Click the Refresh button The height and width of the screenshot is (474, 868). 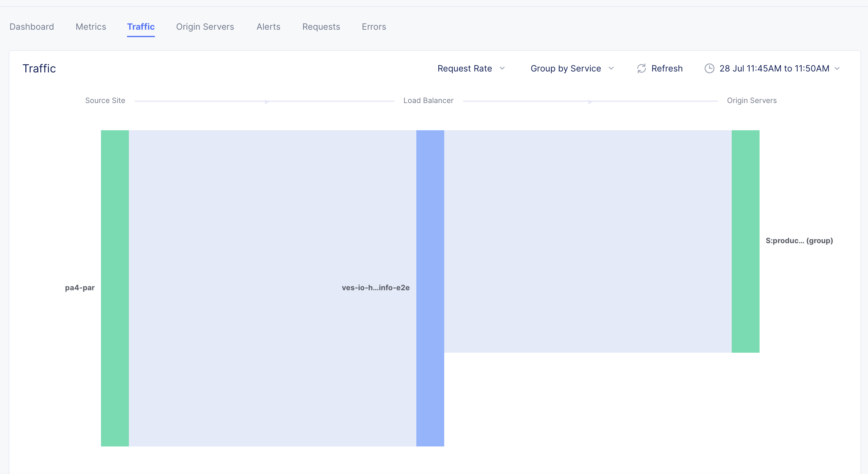click(659, 68)
